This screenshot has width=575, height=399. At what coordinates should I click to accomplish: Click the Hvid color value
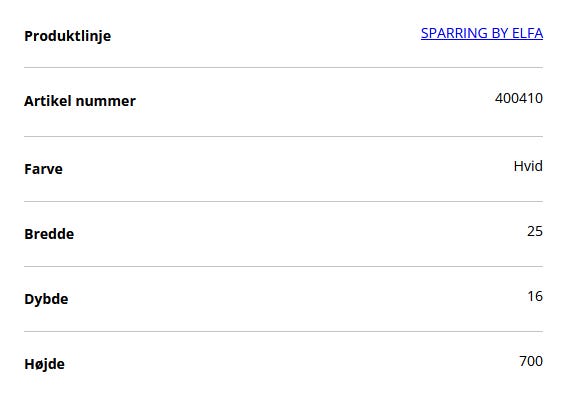coord(528,166)
